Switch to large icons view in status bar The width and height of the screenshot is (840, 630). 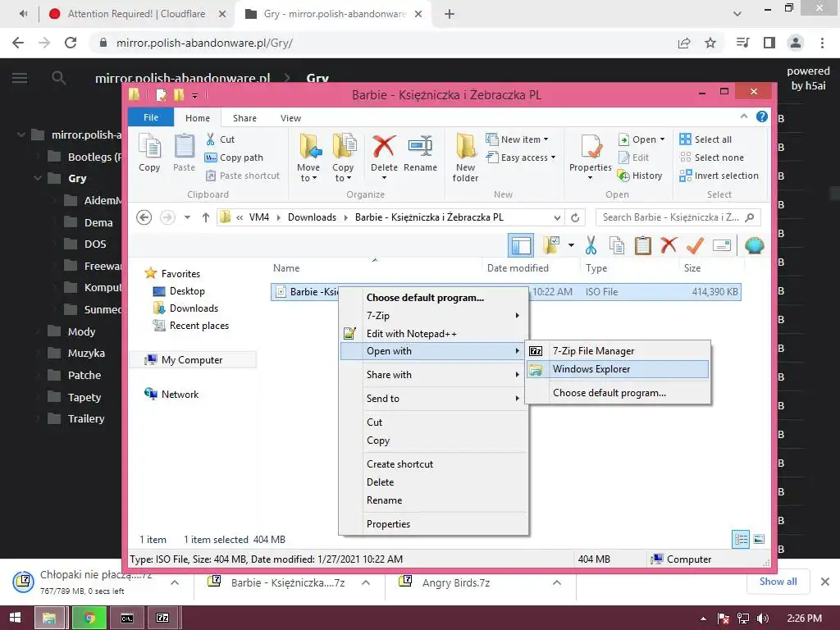point(759,539)
